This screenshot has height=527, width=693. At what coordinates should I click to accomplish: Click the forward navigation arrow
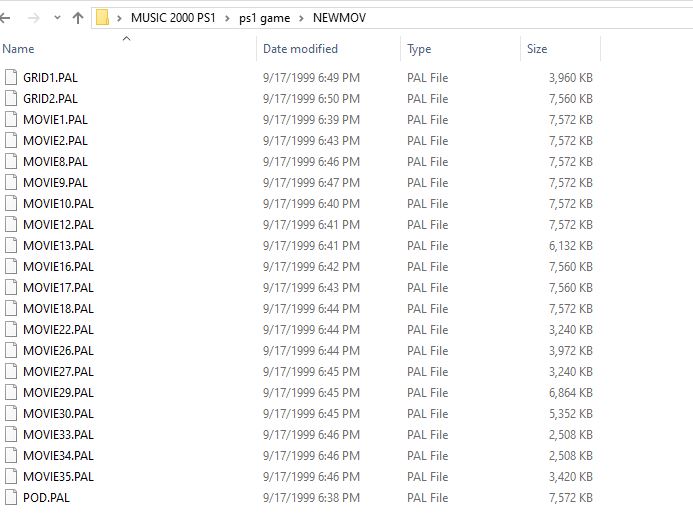tap(34, 18)
